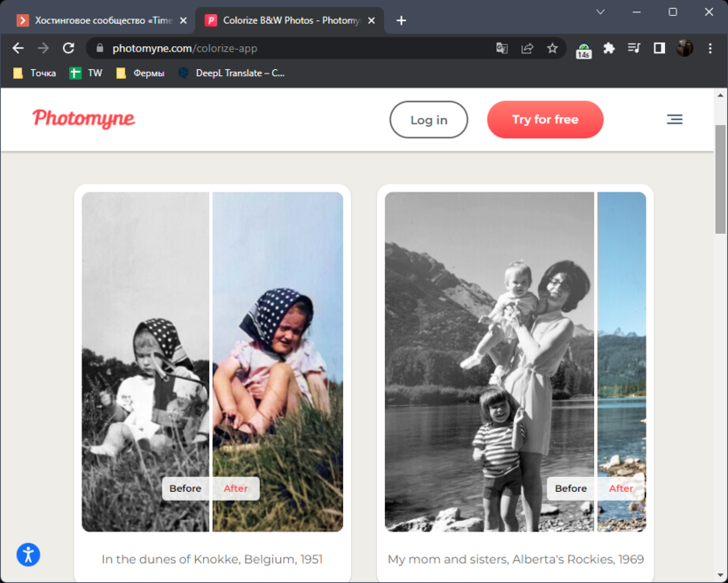Click the Knokke photo comparison divider
This screenshot has height=583, width=728.
211,362
